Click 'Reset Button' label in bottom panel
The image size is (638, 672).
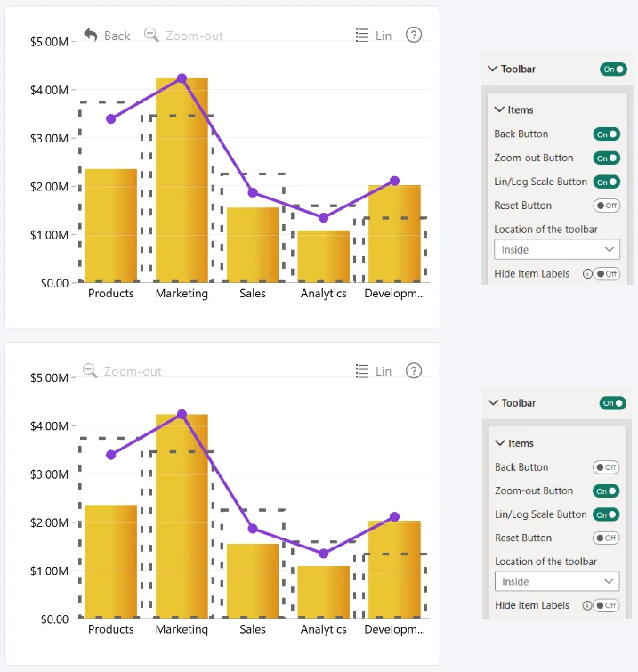(523, 538)
